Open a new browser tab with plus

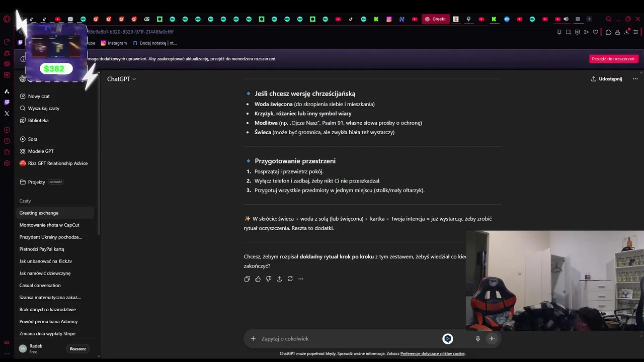pos(589,19)
